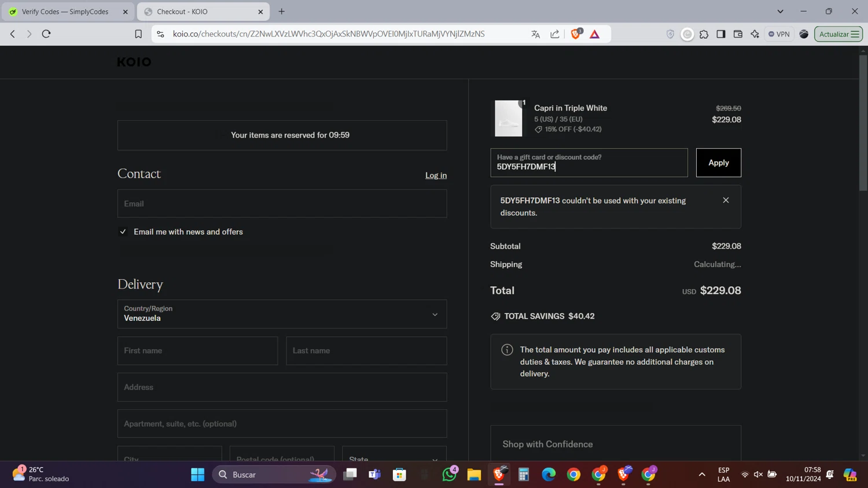Viewport: 868px width, 488px height.
Task: Go back using browser back arrow
Action: 13,34
